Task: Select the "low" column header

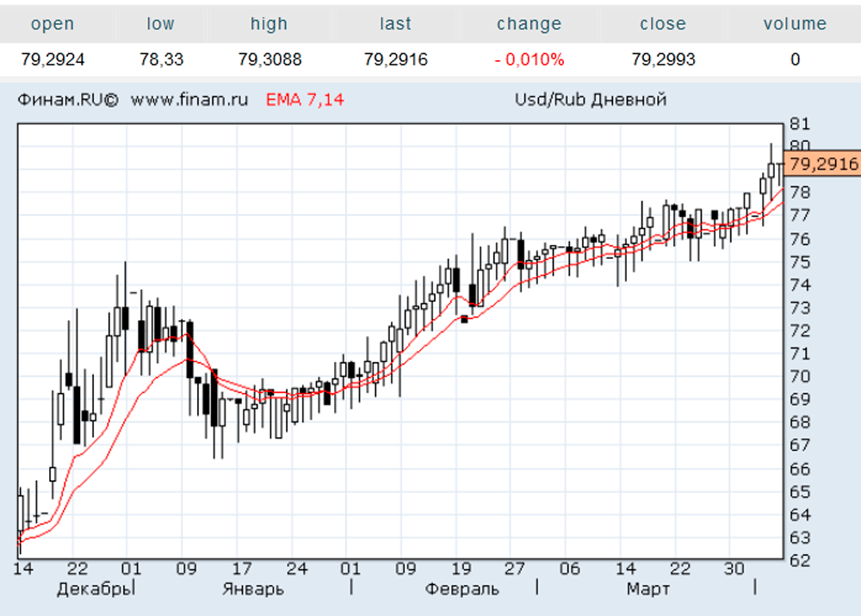Action: (x=160, y=24)
